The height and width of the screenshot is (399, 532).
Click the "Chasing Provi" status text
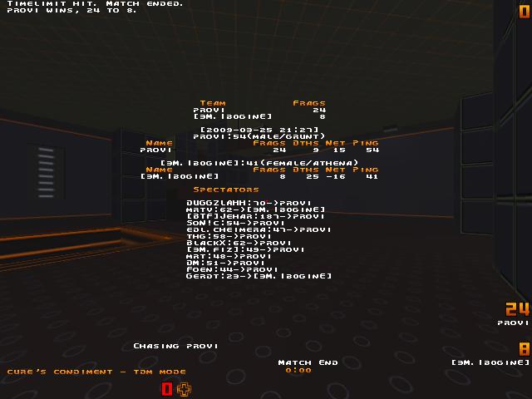[x=175, y=346]
